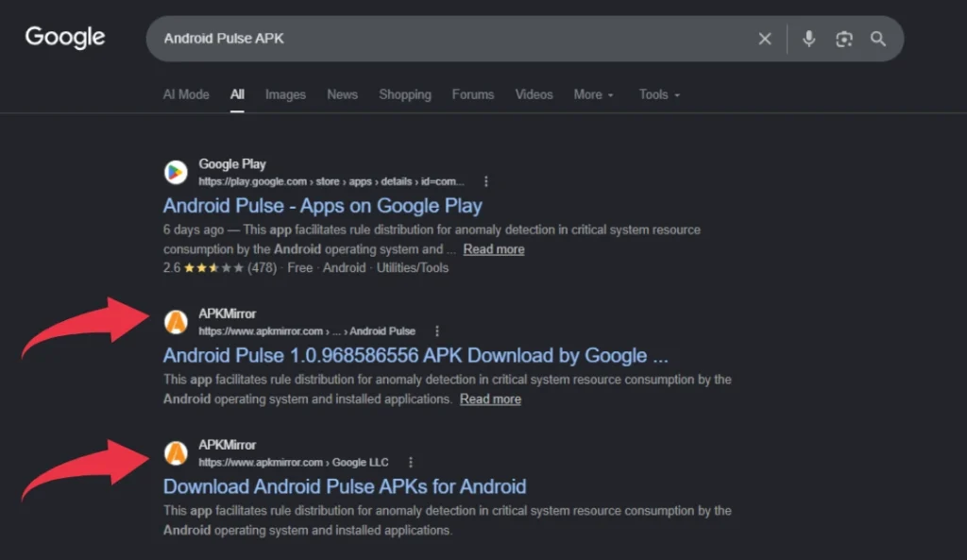Click the play.google.com URL breadcrumb
967x560 pixels.
coord(331,181)
